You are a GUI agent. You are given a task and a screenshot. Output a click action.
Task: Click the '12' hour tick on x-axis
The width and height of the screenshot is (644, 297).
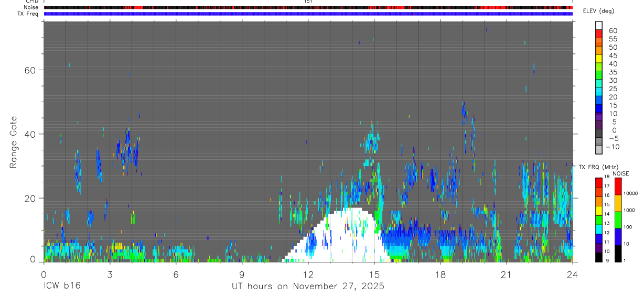click(x=308, y=274)
